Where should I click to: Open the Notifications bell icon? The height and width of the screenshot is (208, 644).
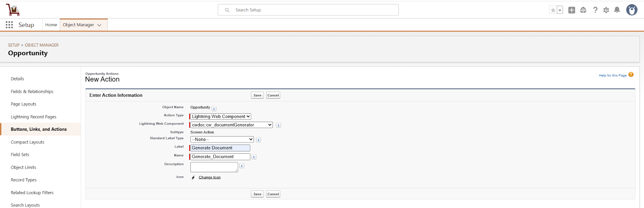point(617,10)
